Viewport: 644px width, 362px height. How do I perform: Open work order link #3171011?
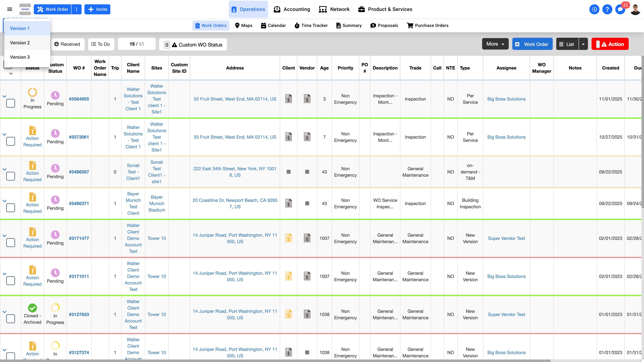tap(79, 276)
